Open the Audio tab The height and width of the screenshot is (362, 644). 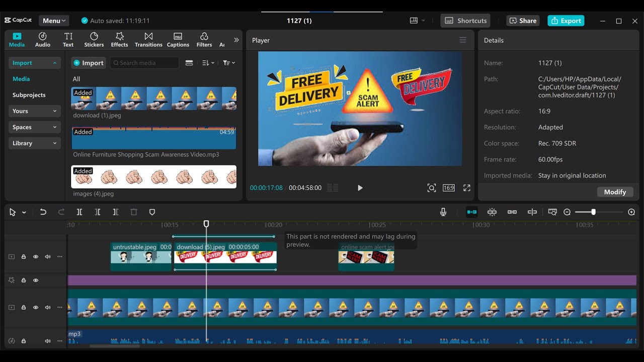pyautogui.click(x=43, y=40)
